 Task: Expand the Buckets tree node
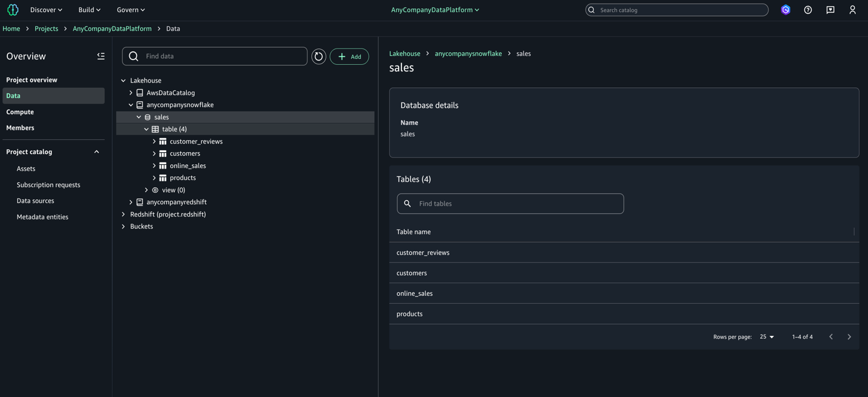tap(124, 227)
